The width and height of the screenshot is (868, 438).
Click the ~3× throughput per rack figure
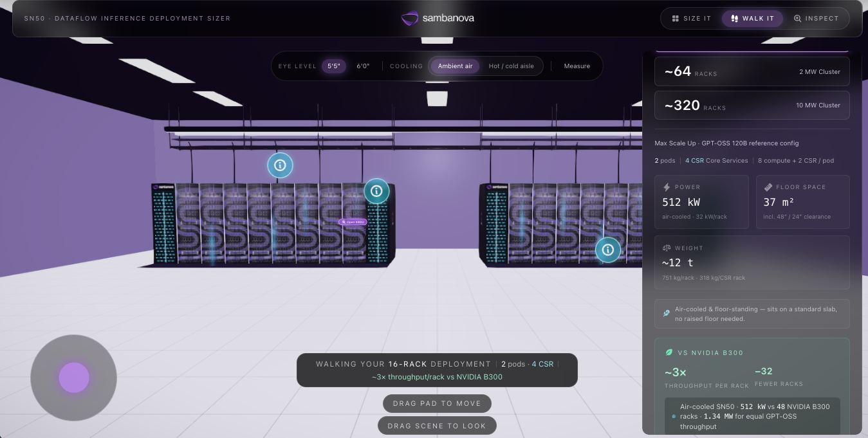[x=676, y=372]
